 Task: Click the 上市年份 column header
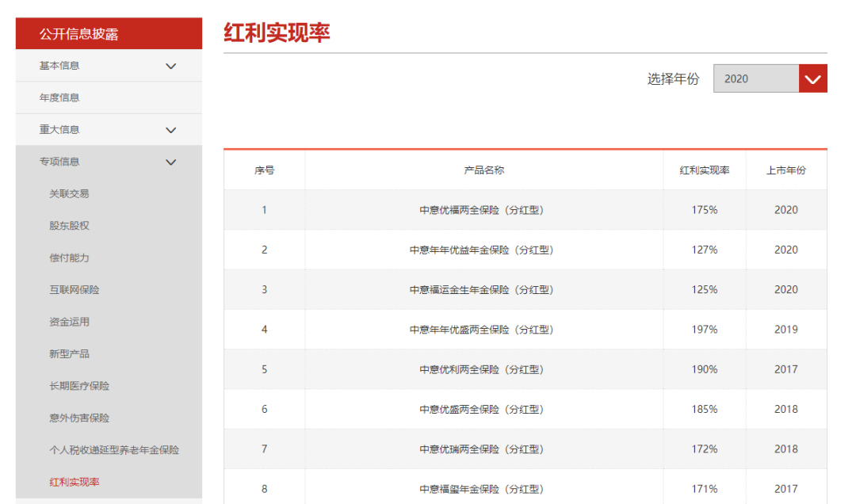(786, 170)
